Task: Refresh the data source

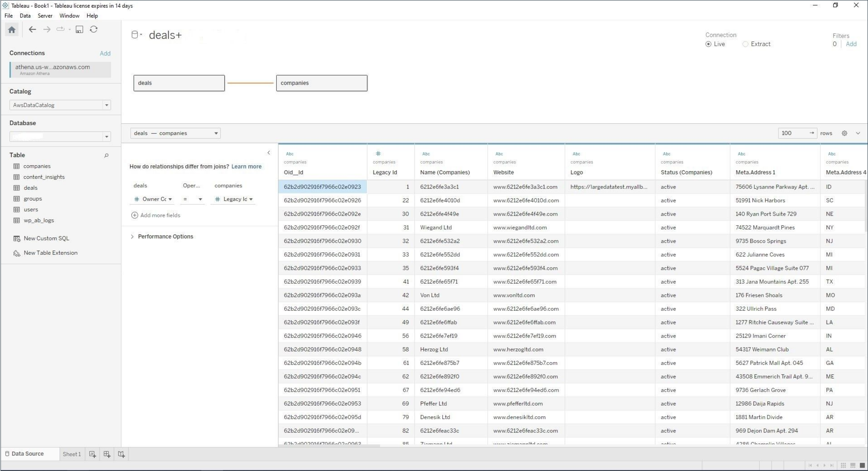Action: (x=94, y=29)
